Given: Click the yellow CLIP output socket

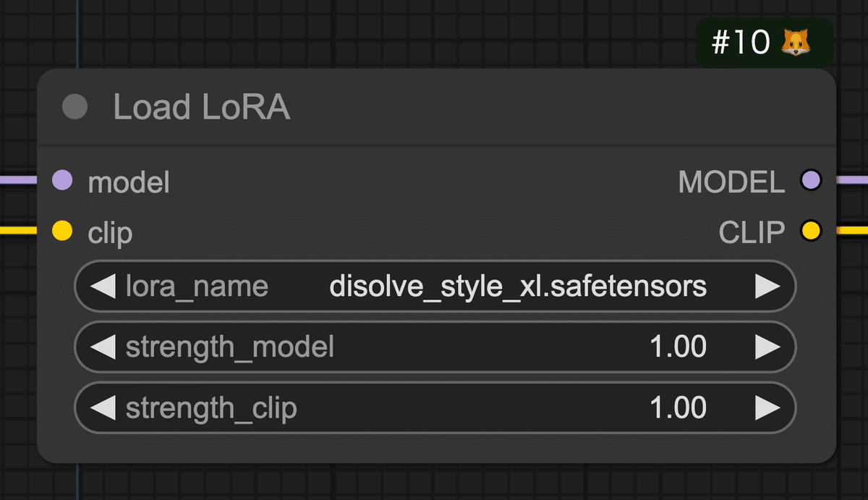Looking at the screenshot, I should coord(811,232).
